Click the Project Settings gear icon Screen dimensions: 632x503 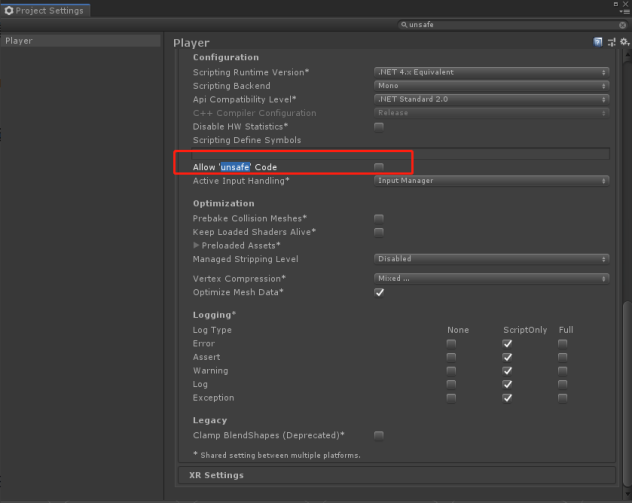point(9,10)
